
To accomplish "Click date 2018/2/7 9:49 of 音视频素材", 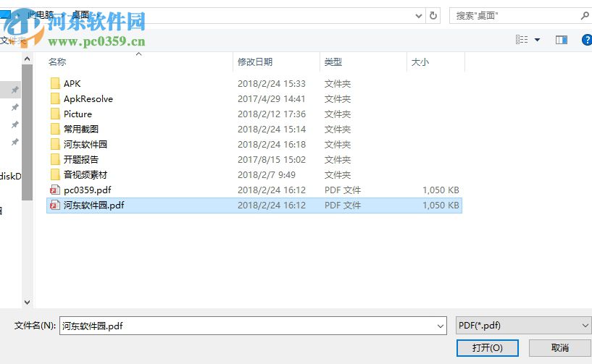I will (267, 174).
